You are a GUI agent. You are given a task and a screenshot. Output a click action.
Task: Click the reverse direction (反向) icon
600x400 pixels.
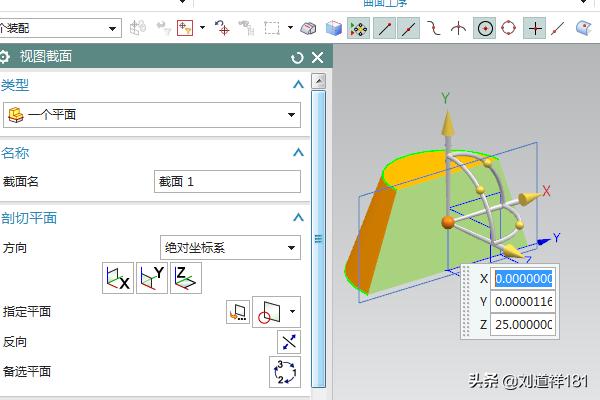286,341
